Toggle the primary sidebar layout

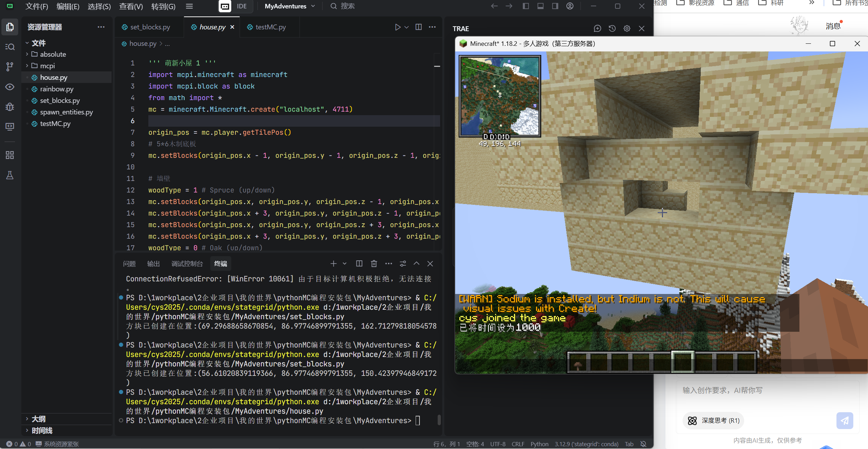[x=526, y=6]
